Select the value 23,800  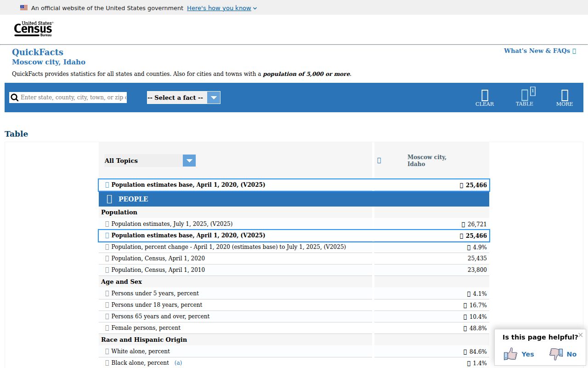477,270
